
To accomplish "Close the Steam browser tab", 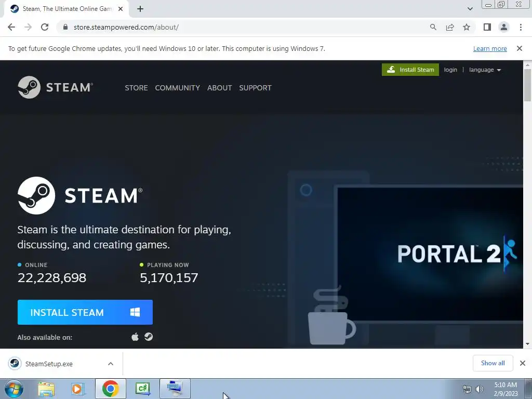I will pyautogui.click(x=121, y=9).
